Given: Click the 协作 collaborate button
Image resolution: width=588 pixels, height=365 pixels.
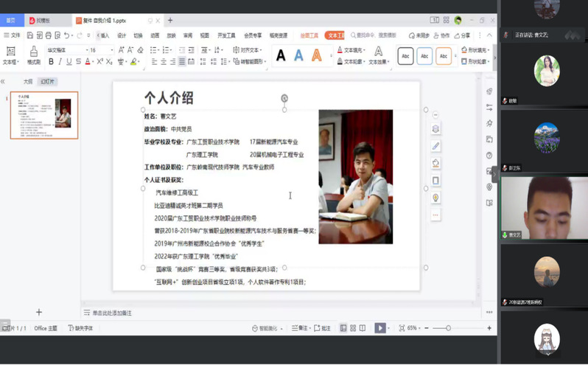Looking at the screenshot, I should [x=441, y=35].
